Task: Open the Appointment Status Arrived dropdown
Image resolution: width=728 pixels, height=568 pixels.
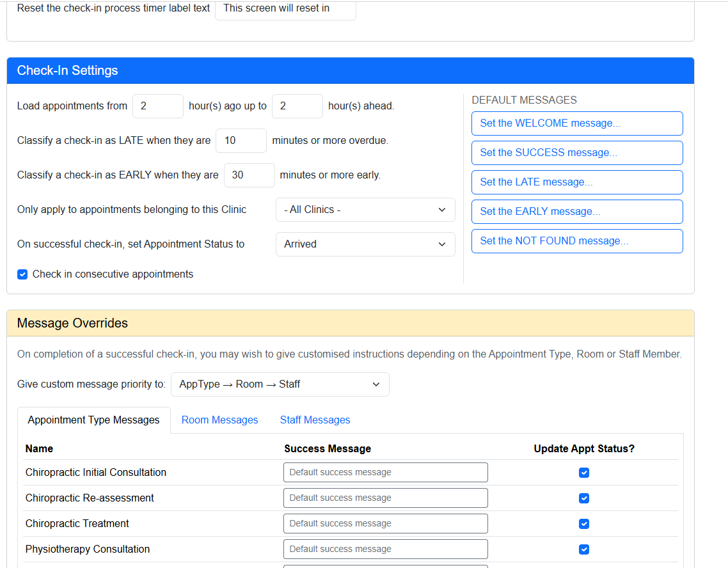Action: (365, 244)
